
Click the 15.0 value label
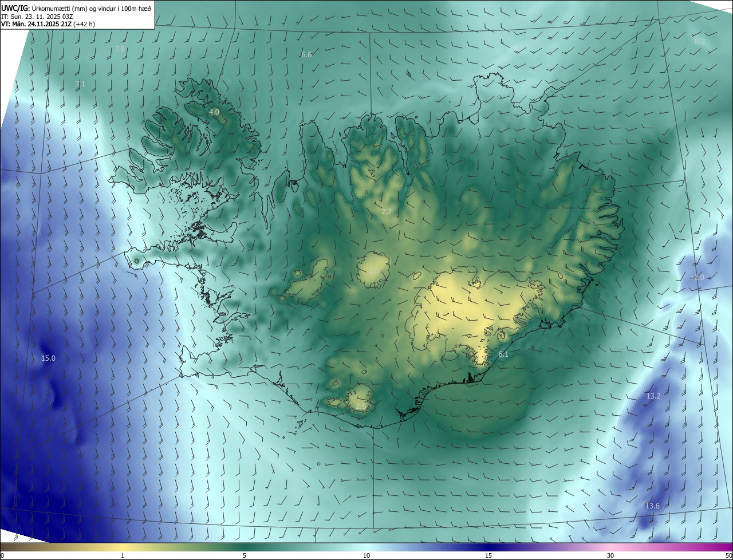[48, 358]
